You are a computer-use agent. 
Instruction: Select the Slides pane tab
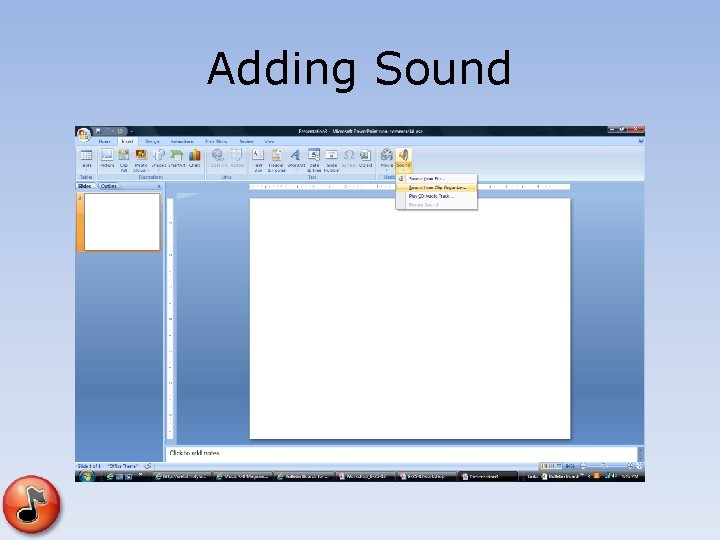85,186
